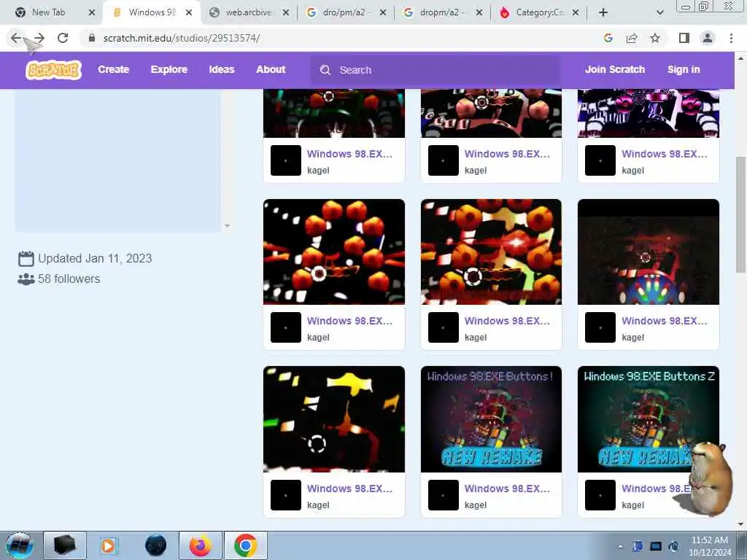Click the taskbar clock showing 11:52 AM

click(710, 546)
